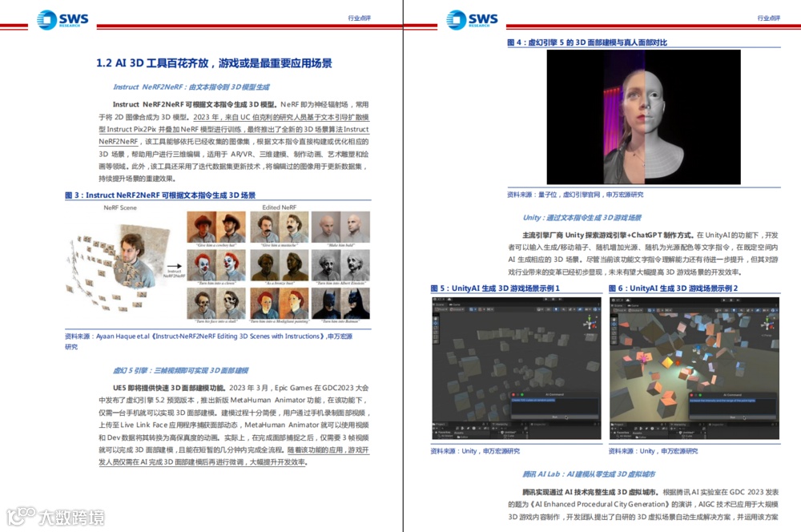Click the SWS Research logo on the left page
This screenshot has width=801, height=532.
62,20
